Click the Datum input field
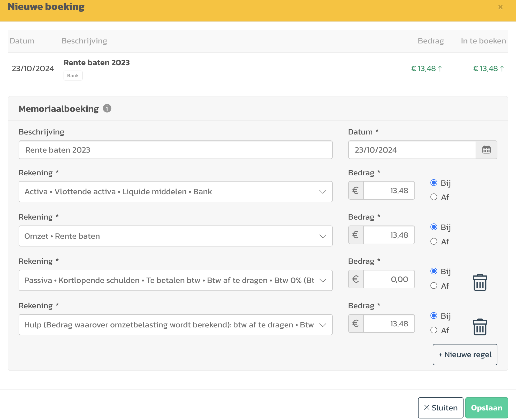The image size is (516, 420). [x=412, y=150]
